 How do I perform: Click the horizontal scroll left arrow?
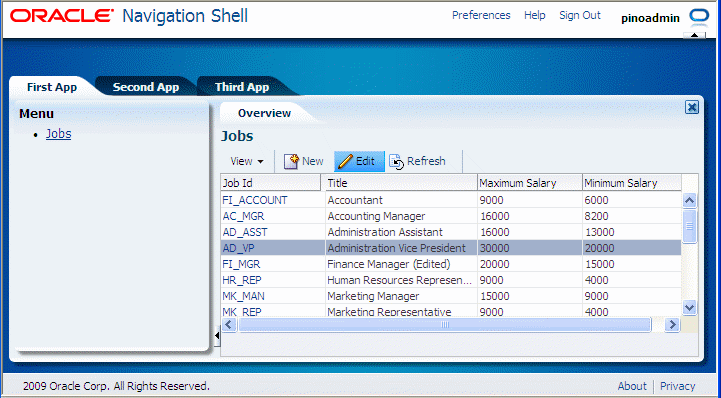[229, 324]
